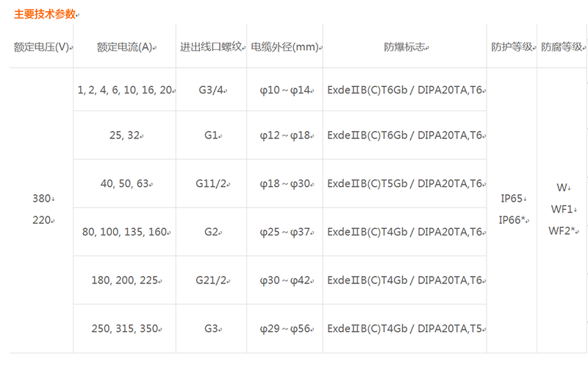588x379 pixels.
Task: Select the 40, 50, 63 current cell
Action: pyautogui.click(x=124, y=183)
